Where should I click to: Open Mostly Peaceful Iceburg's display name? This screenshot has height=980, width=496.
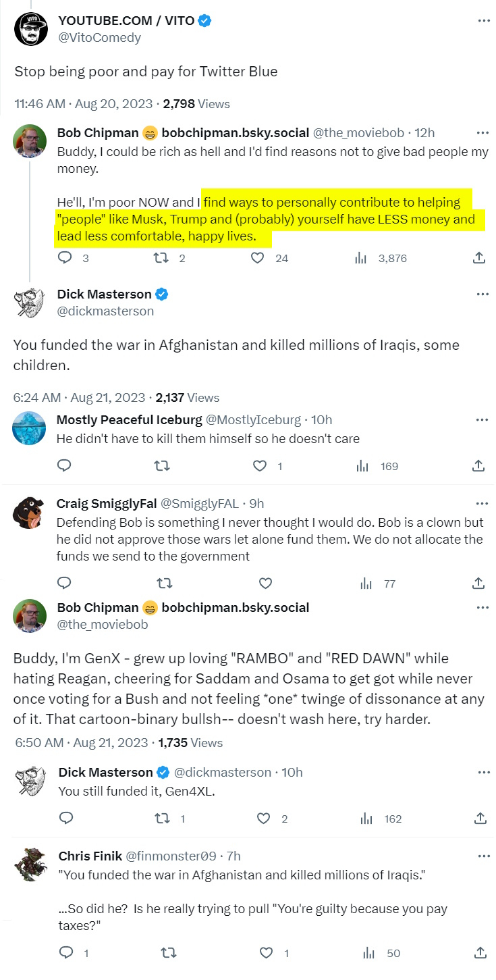(129, 419)
